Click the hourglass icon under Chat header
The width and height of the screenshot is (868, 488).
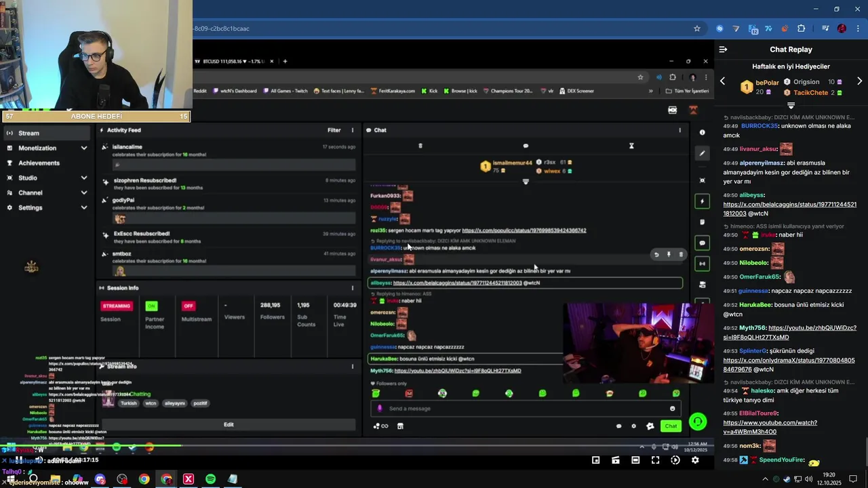[x=631, y=146]
